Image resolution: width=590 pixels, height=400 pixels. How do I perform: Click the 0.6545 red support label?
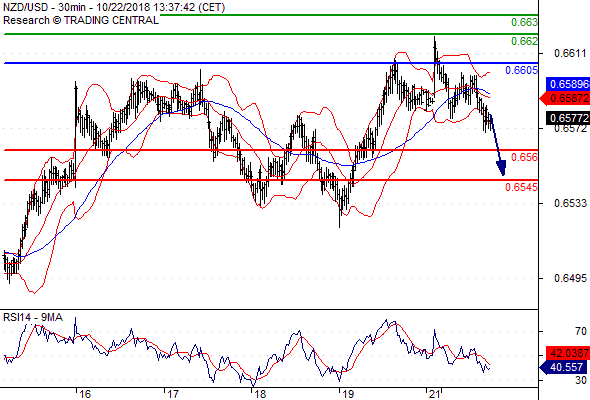tap(522, 187)
